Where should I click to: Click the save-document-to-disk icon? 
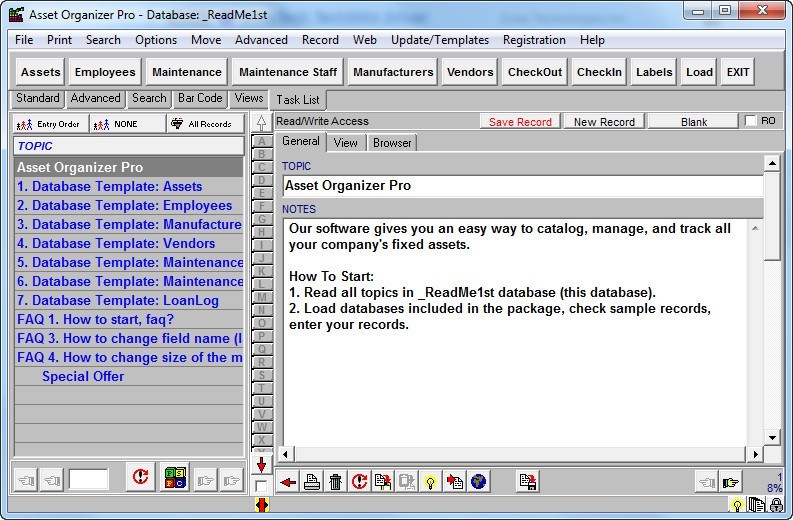[527, 482]
